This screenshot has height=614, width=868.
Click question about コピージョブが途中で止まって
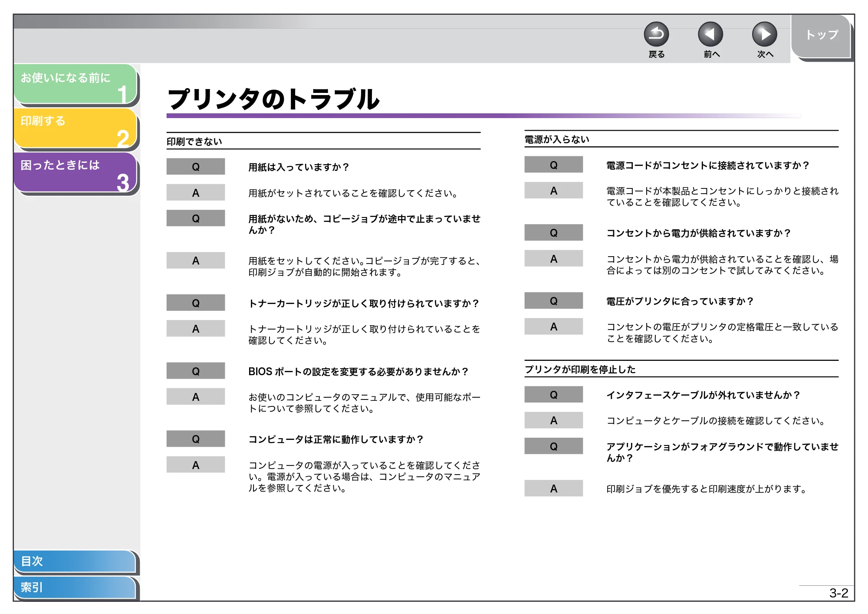pyautogui.click(x=364, y=224)
